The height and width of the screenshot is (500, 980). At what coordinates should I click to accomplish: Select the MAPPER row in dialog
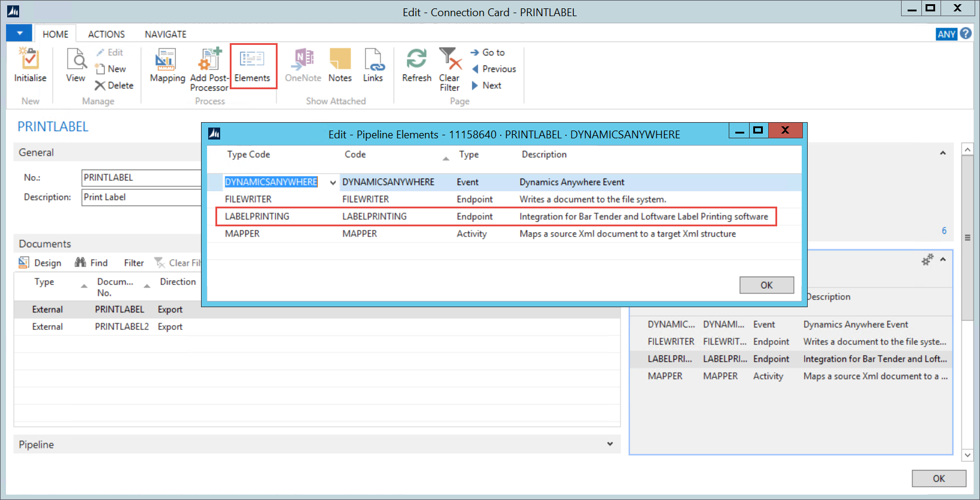tap(504, 234)
